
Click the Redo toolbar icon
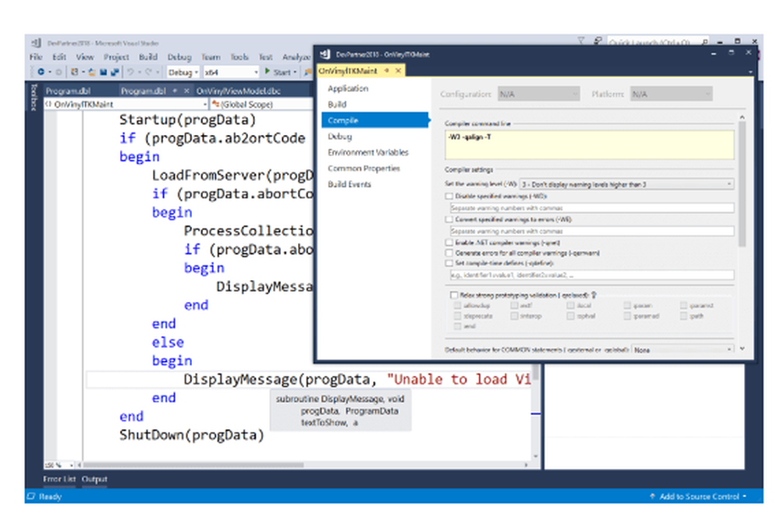148,73
